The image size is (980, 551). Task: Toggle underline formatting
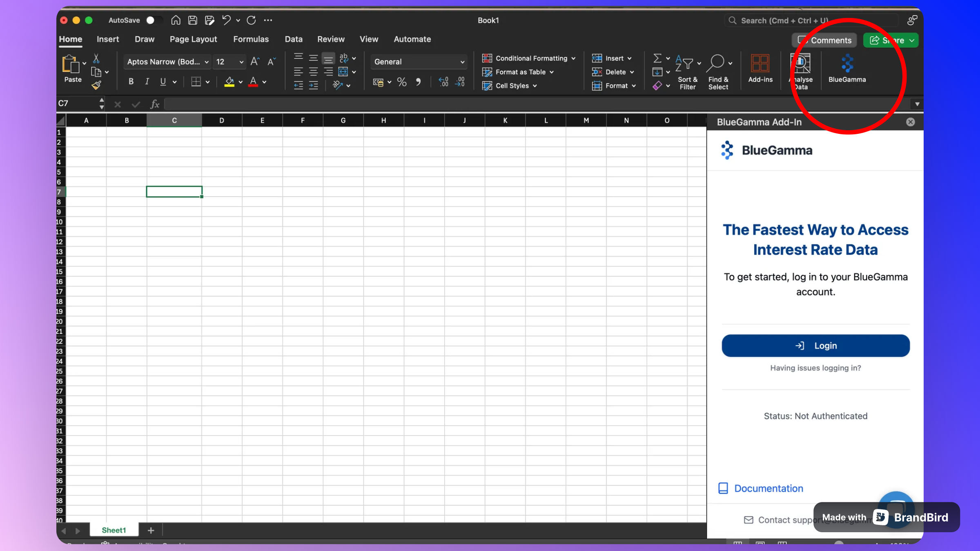[x=164, y=81]
